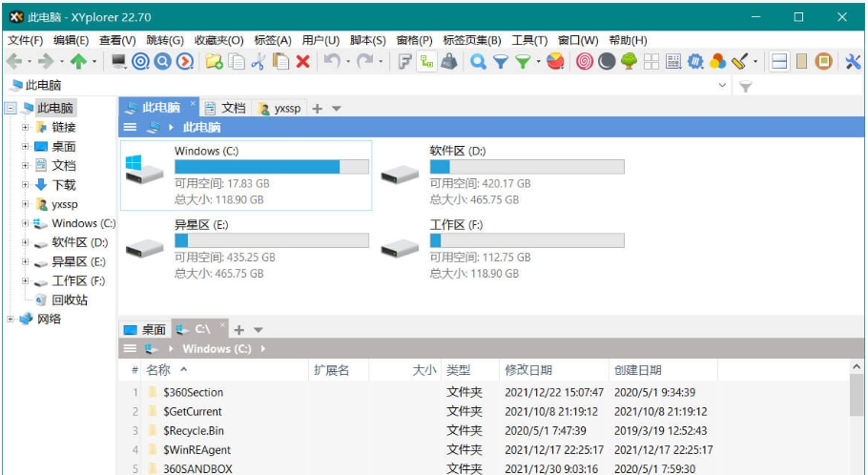Open tab list dropdown beside yxssp tab
The image size is (868, 475).
[x=336, y=109]
